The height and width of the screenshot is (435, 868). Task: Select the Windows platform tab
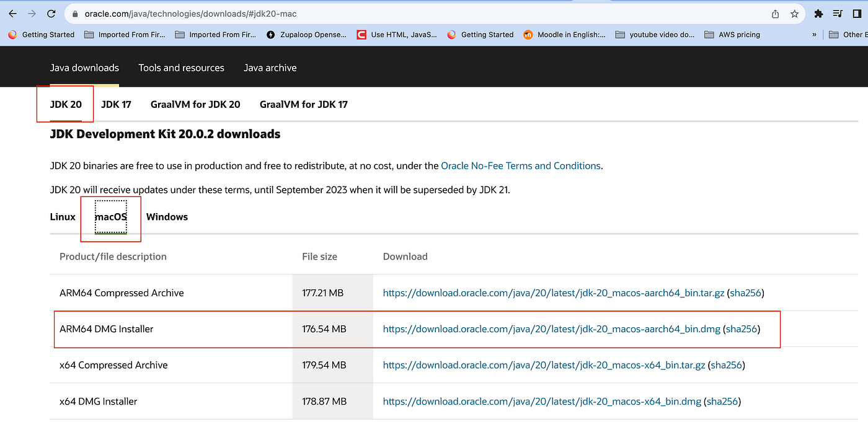point(167,217)
